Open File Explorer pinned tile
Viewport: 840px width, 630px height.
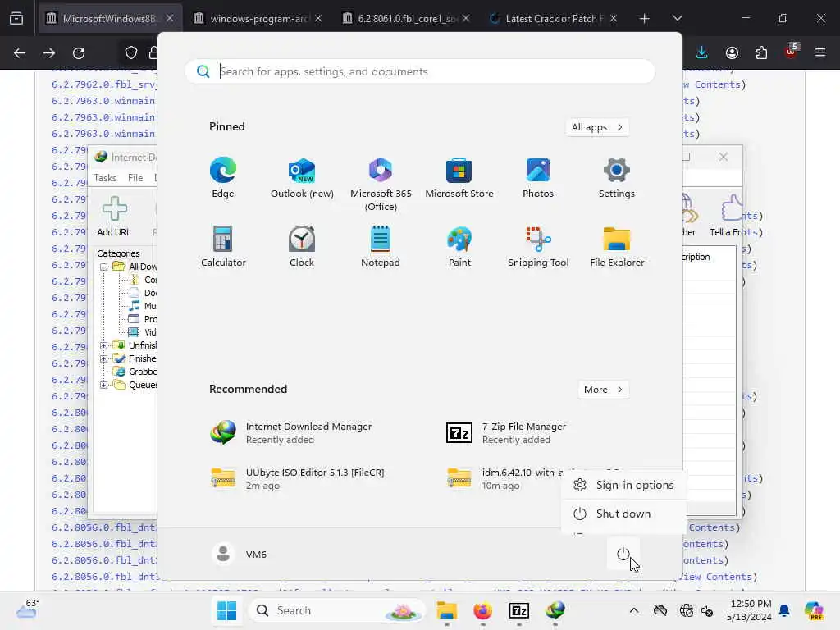click(617, 247)
